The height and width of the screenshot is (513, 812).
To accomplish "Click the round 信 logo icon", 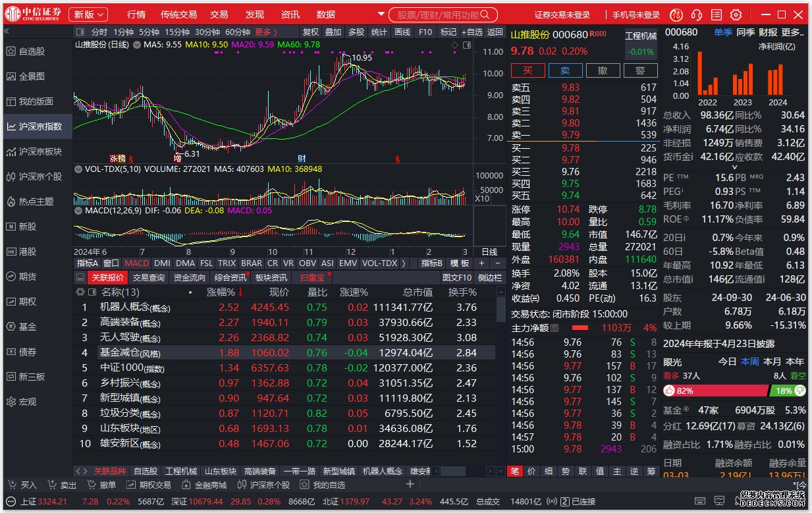I will (676, 14).
